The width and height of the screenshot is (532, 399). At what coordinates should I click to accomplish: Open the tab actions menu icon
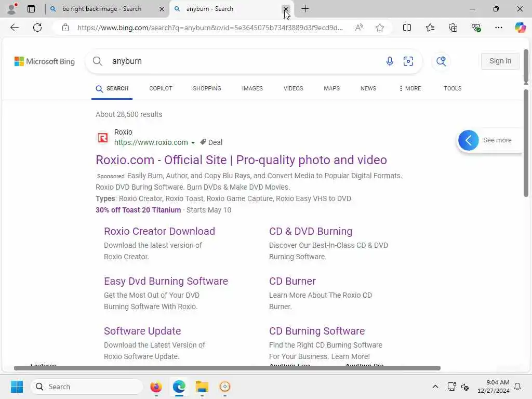(x=31, y=9)
